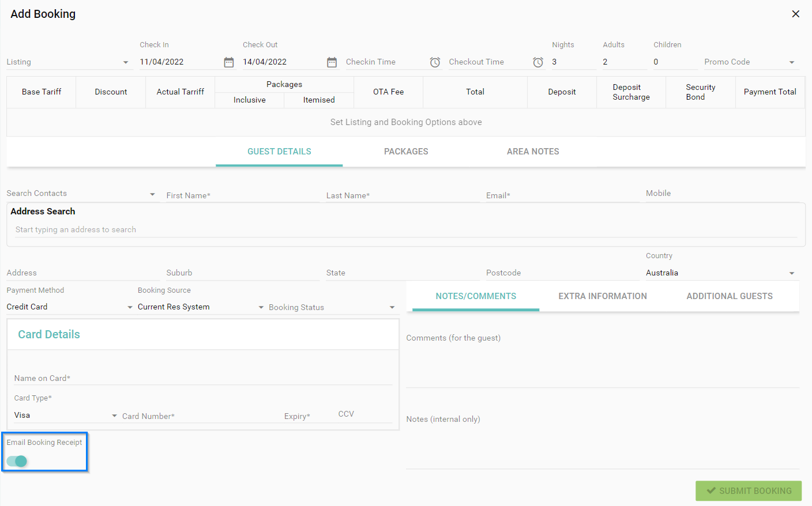
Task: Select the Extra Information tab
Action: coord(602,296)
